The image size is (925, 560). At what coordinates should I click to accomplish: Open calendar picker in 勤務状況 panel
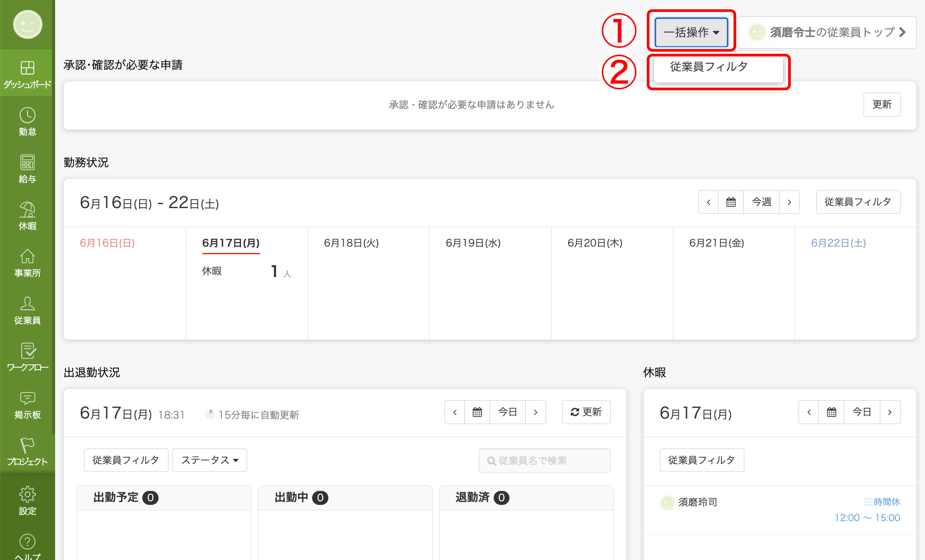click(x=731, y=202)
